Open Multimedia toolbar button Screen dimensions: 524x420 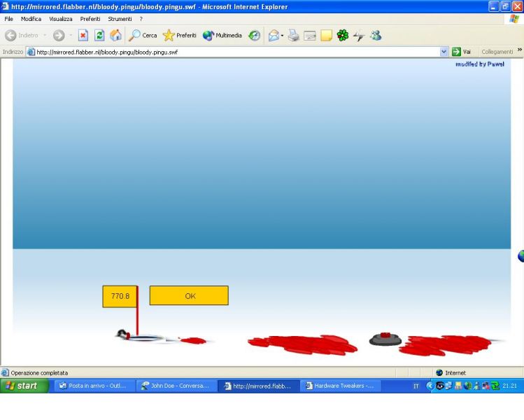coord(222,36)
